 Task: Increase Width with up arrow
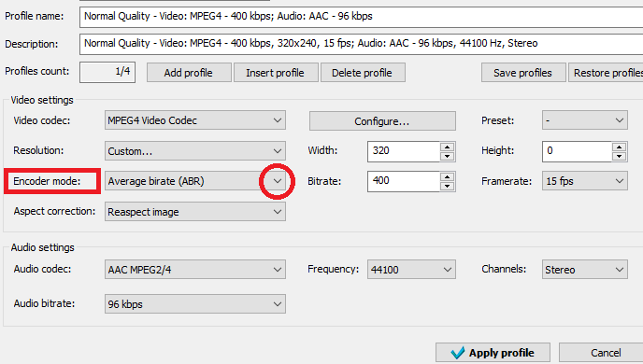point(448,147)
